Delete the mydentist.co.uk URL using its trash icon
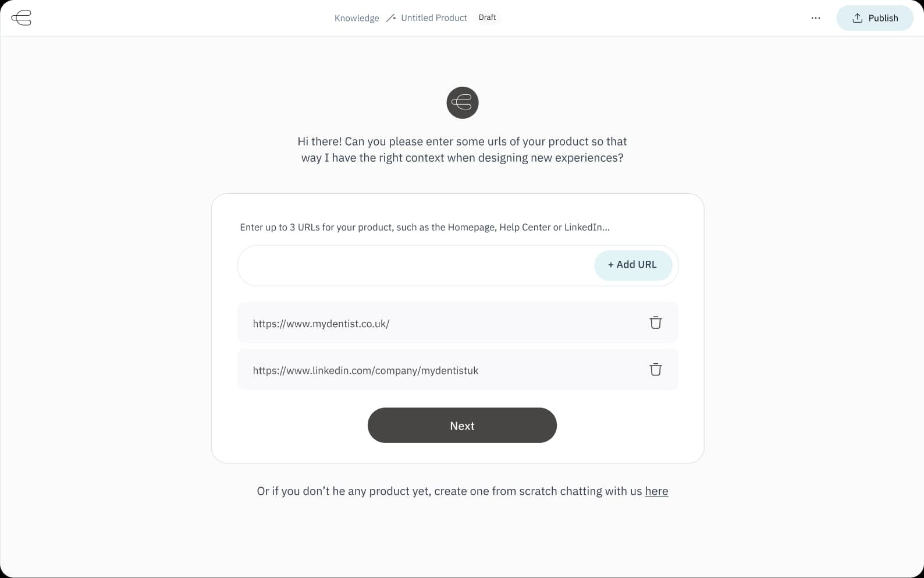Image resolution: width=924 pixels, height=578 pixels. [x=655, y=322]
